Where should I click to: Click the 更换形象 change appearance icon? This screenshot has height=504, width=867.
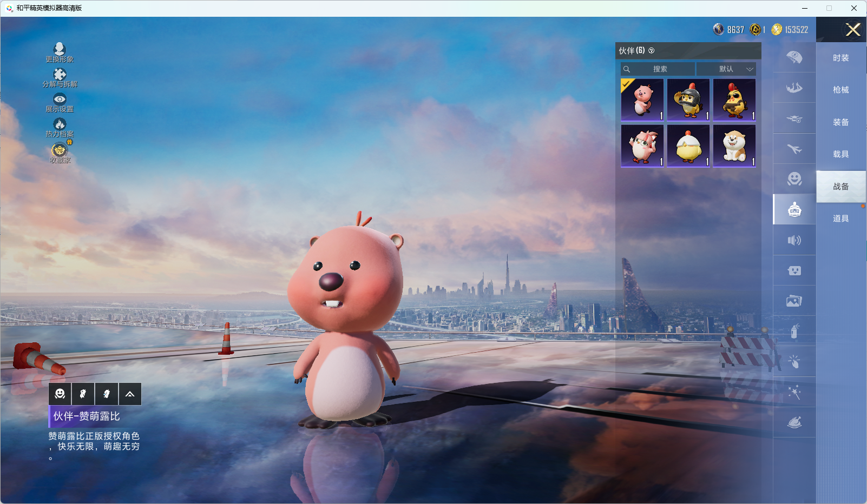(60, 50)
